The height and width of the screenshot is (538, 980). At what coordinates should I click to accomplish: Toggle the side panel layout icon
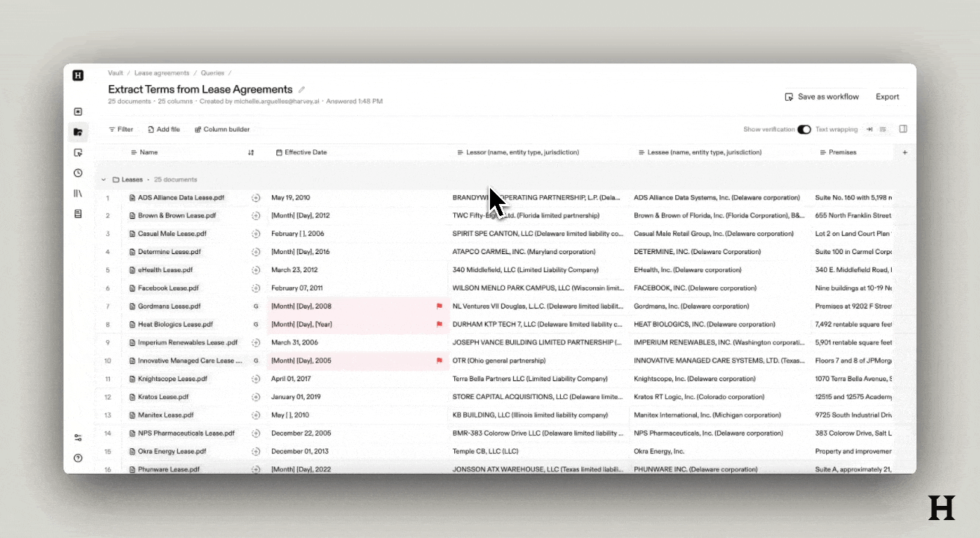click(x=903, y=129)
